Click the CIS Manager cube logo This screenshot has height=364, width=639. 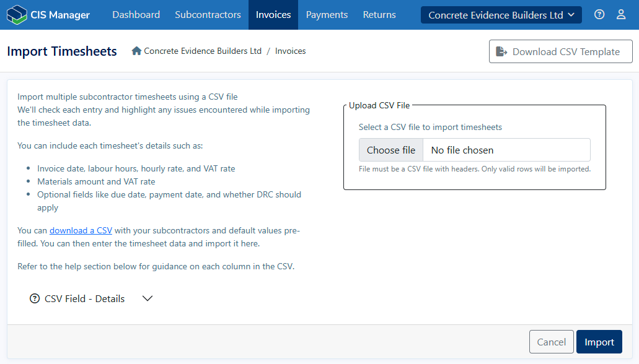[17, 15]
